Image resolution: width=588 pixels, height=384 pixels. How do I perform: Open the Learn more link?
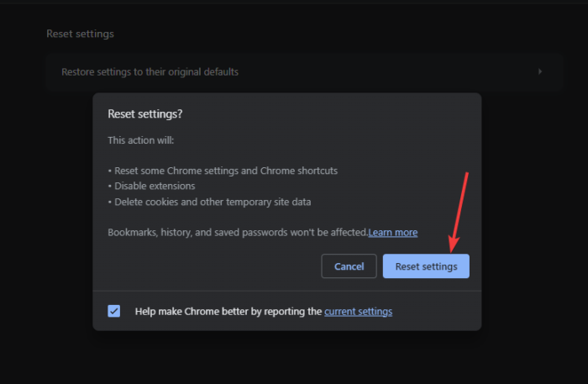coord(393,232)
